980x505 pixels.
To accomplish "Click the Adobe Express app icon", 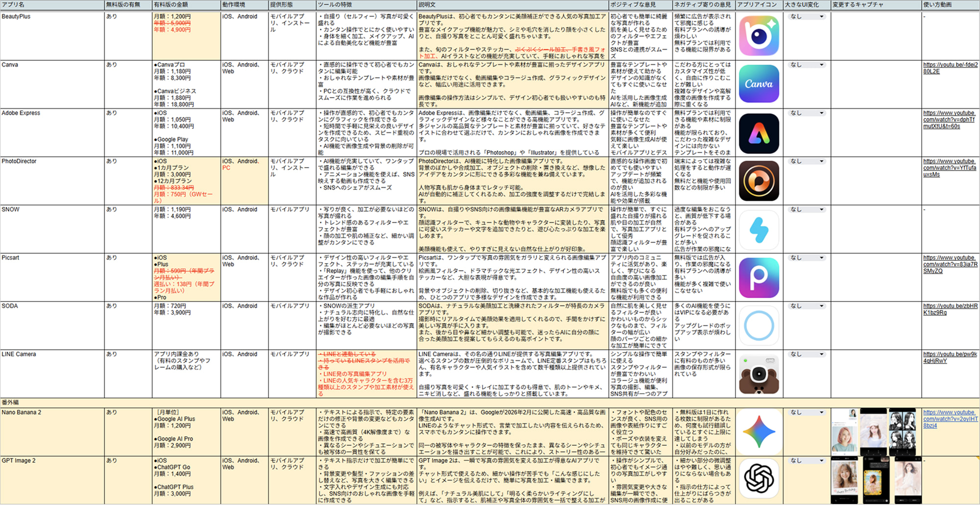I will (x=759, y=133).
